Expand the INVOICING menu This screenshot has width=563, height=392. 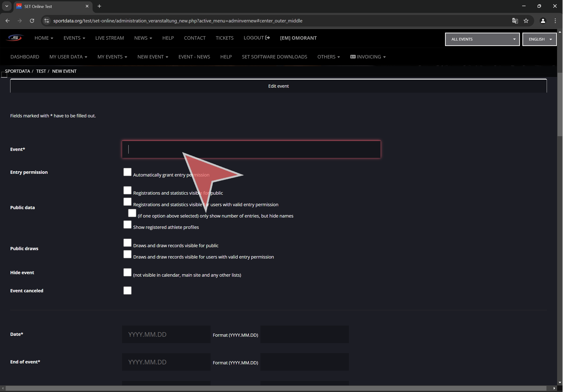point(368,57)
